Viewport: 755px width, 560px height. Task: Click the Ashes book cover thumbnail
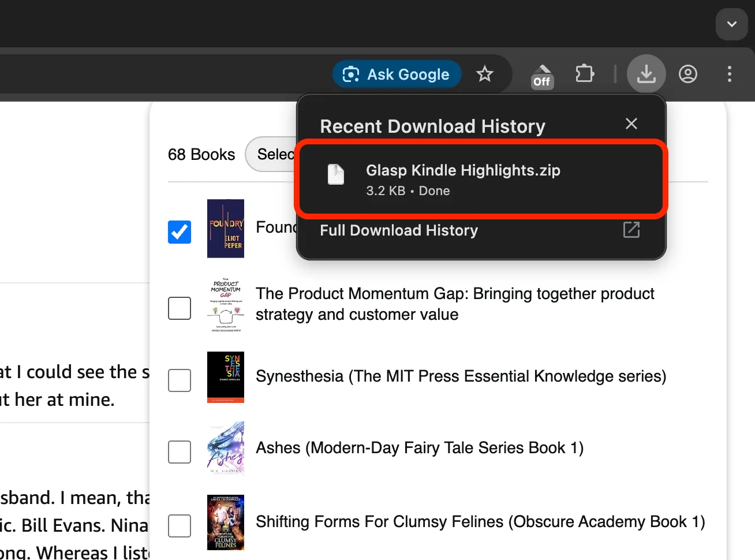[x=226, y=449]
